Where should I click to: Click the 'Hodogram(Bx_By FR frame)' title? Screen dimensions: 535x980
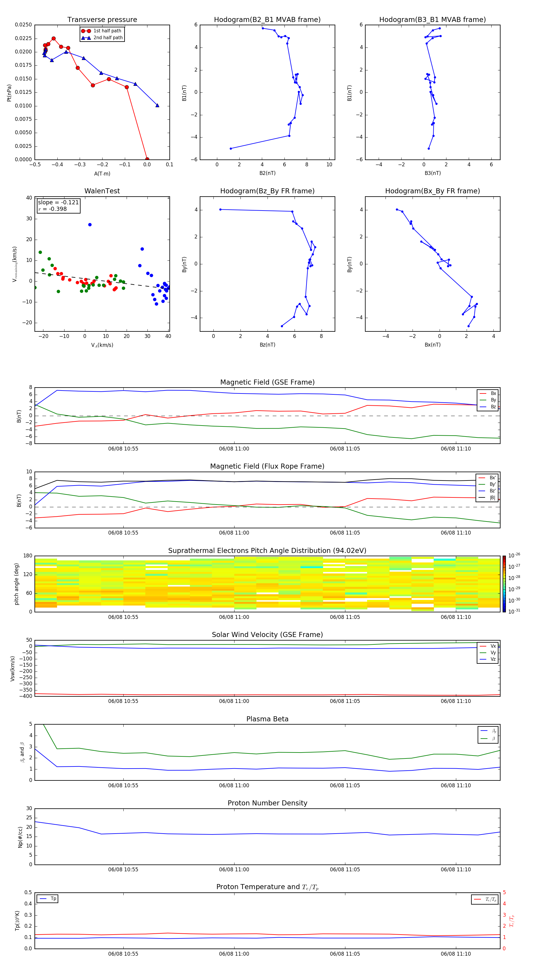(432, 191)
